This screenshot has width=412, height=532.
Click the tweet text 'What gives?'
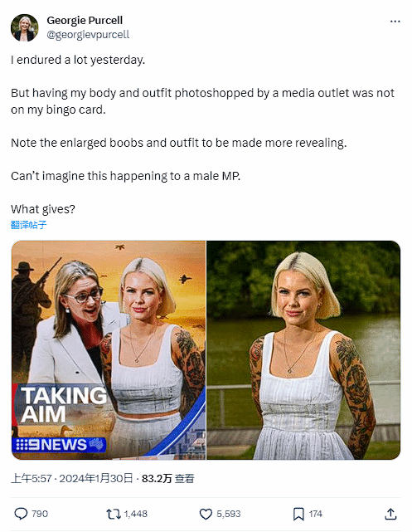click(42, 209)
